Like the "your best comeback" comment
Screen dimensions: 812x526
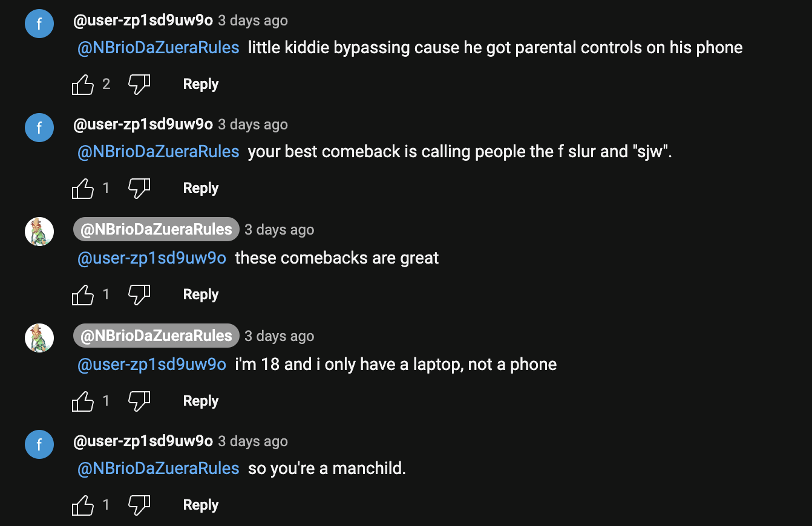pos(83,189)
